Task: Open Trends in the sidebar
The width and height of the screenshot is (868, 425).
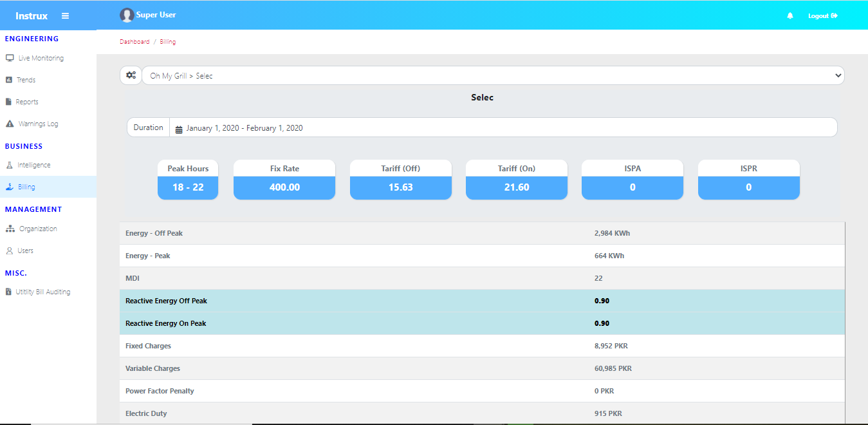Action: (x=26, y=80)
